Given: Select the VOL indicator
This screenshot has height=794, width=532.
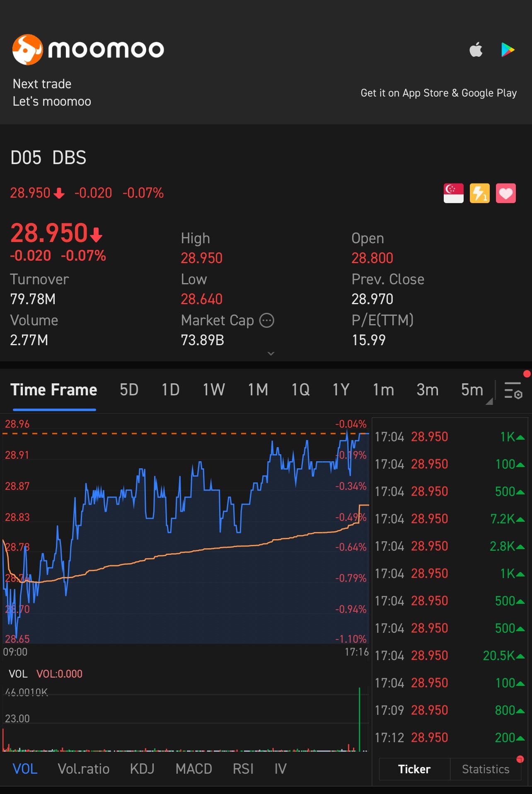Looking at the screenshot, I should pos(25,769).
